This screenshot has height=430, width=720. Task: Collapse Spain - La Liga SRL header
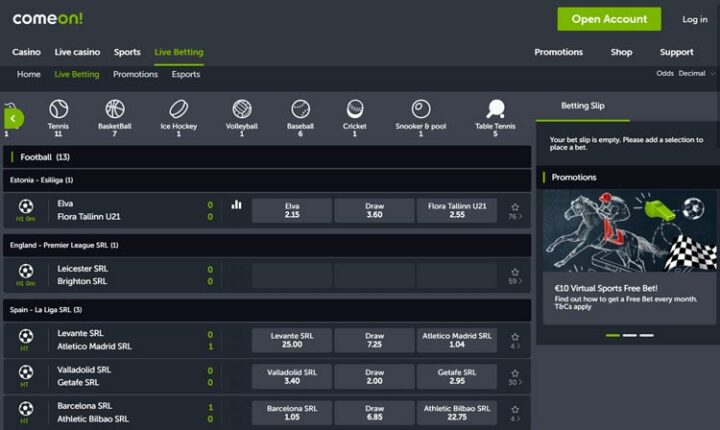pyautogui.click(x=267, y=310)
